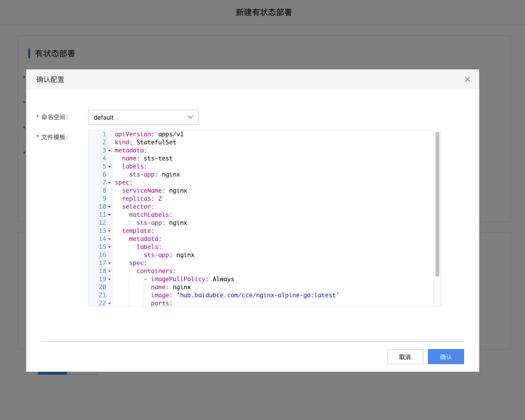
Task: Click the imagePullPolicy: Always text
Action: tap(192, 279)
